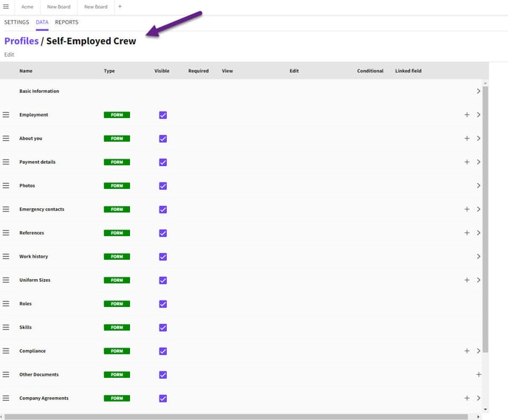Select the DATA tab

[42, 22]
